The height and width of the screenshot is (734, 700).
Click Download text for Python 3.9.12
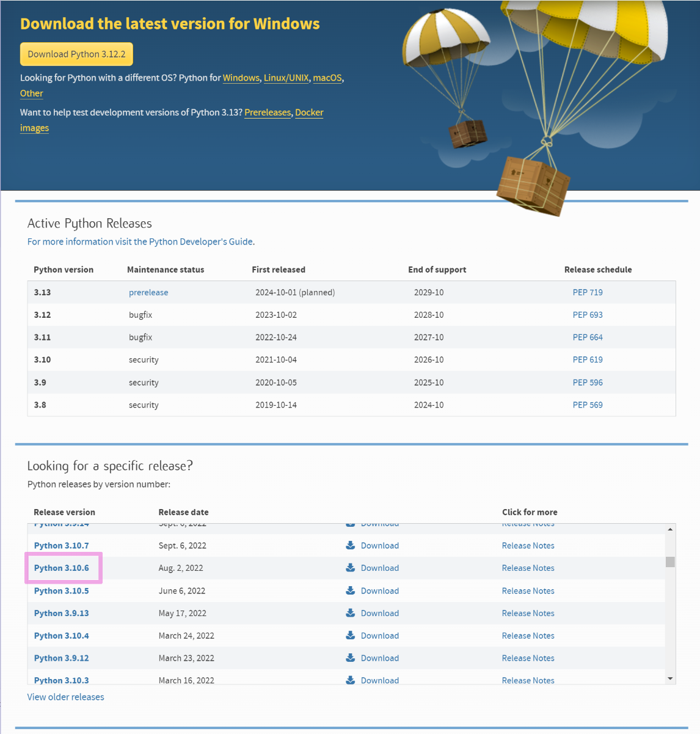point(380,658)
